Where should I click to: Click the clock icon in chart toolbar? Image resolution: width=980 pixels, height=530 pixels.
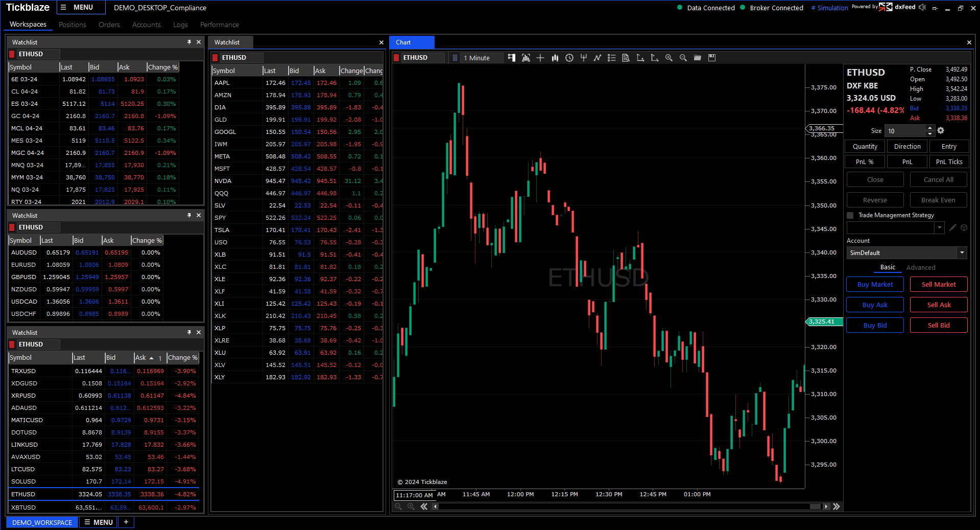pyautogui.click(x=569, y=58)
